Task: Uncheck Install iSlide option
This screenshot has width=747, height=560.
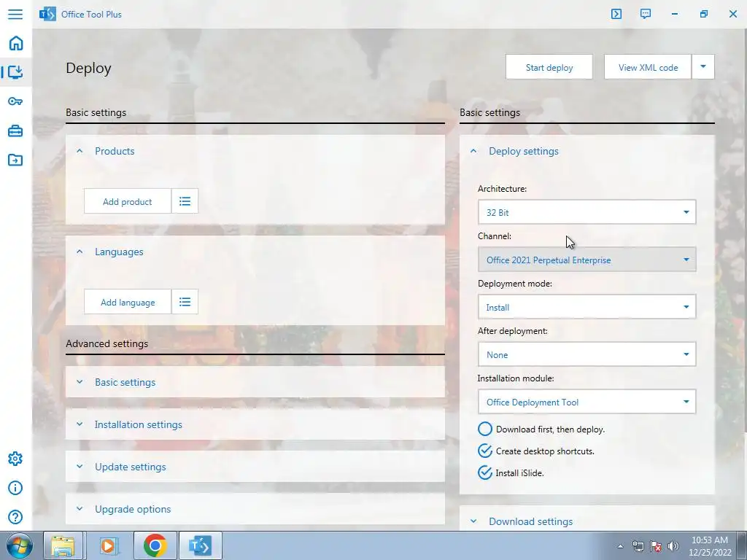Action: tap(485, 472)
